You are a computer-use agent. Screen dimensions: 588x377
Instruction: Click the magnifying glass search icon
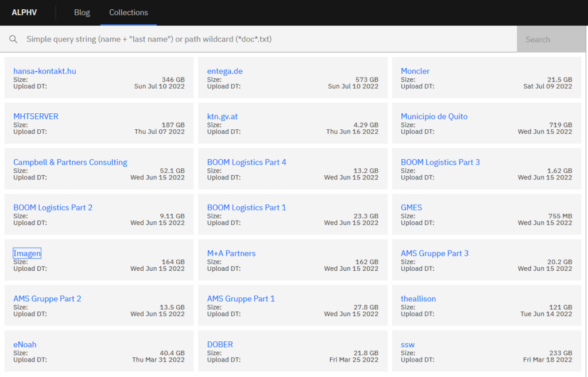pos(13,39)
